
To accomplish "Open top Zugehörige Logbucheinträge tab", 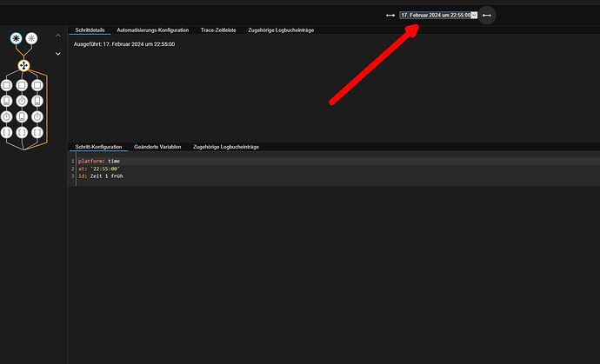I will tap(281, 30).
